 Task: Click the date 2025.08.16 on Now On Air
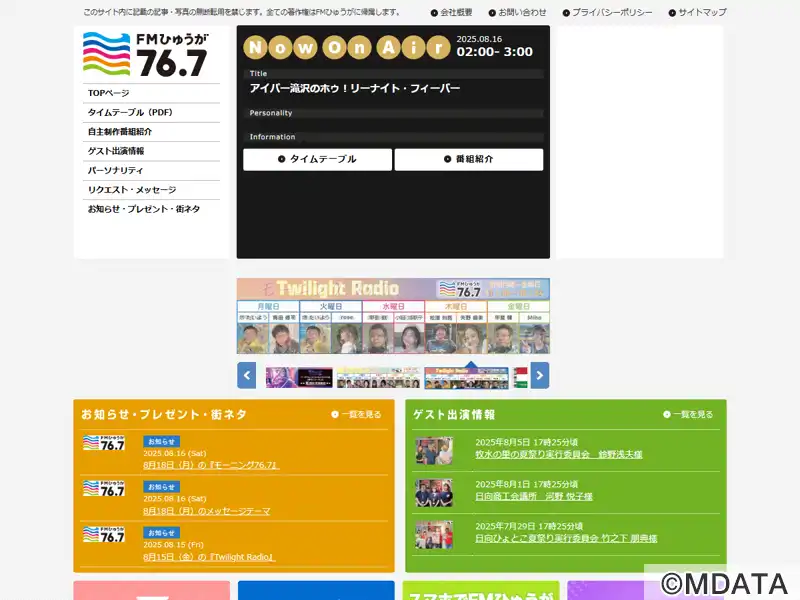coord(479,39)
